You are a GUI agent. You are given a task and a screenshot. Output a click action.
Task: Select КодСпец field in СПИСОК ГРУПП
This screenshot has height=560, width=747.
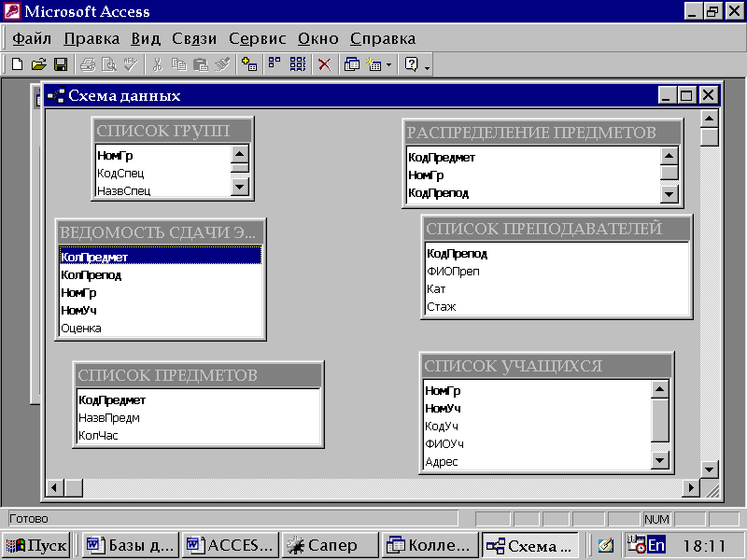[162, 173]
